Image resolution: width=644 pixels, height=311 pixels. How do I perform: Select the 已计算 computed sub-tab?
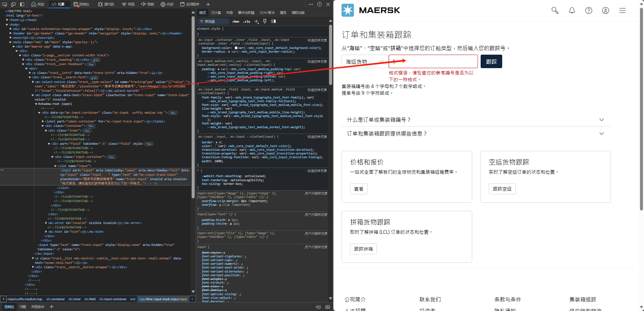click(x=216, y=13)
